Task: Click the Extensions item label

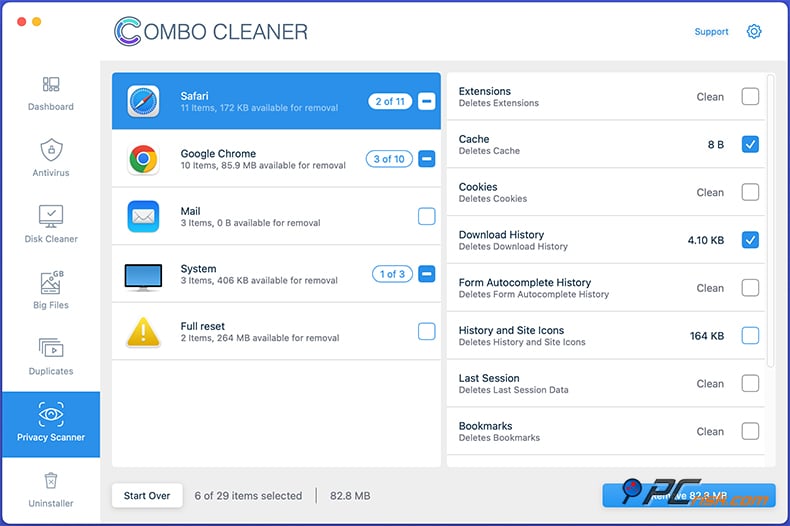Action: click(x=485, y=91)
